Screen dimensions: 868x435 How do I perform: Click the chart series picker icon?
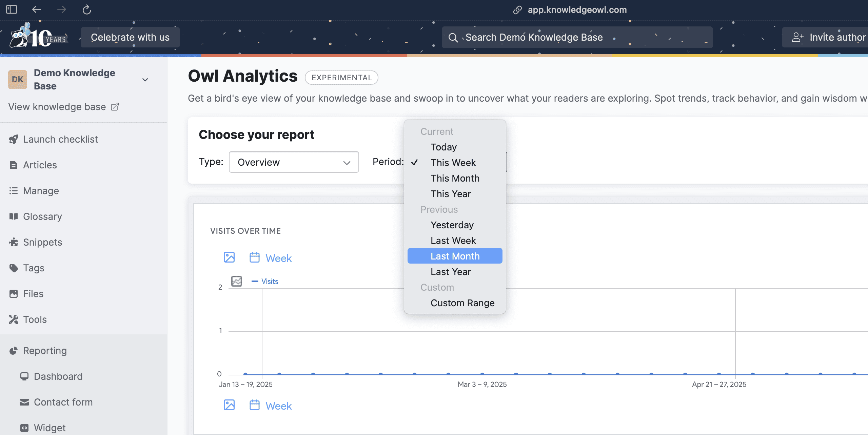237,281
